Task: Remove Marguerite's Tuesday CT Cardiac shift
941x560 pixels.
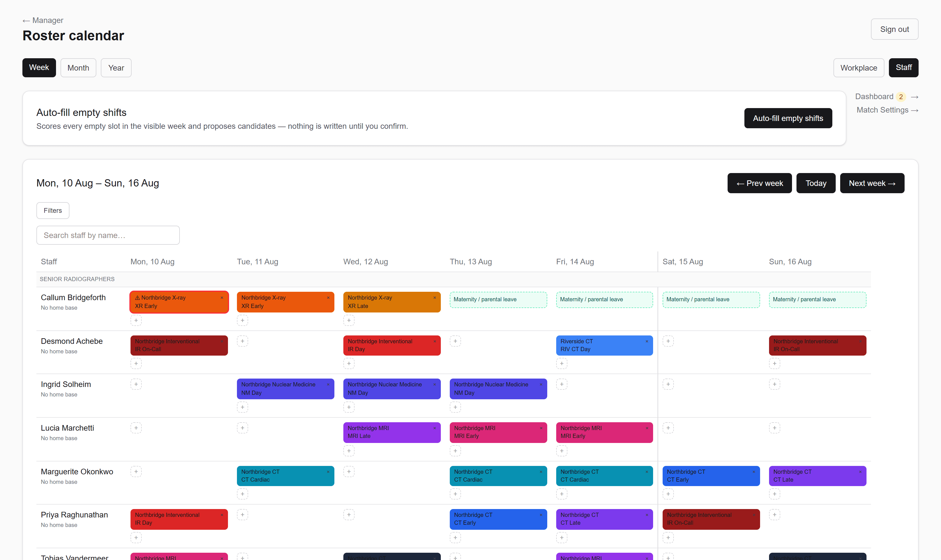Action: pos(329,472)
